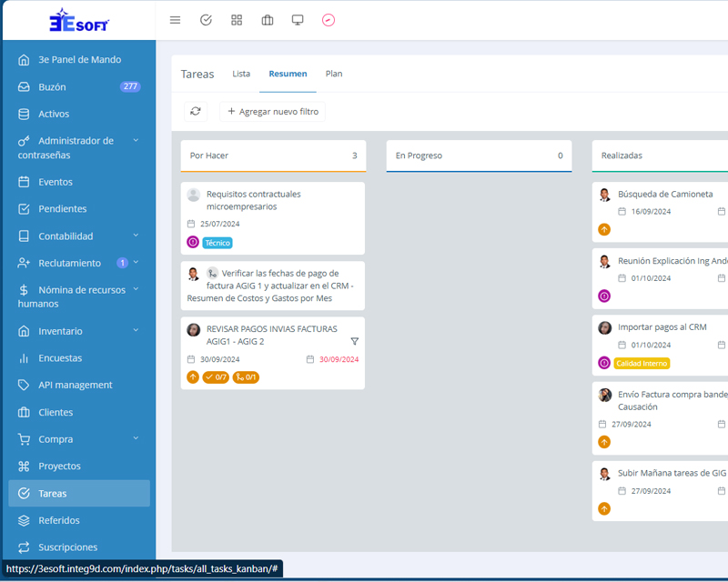Toggle the hamburger sidebar menu
Image resolution: width=728 pixels, height=582 pixels.
[x=176, y=20]
